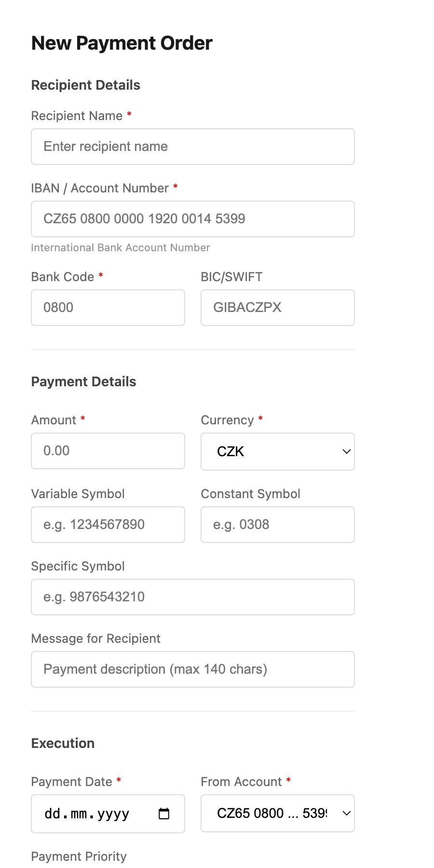This screenshot has height=868, width=434.
Task: Focus the Amount input field
Action: pos(108,451)
